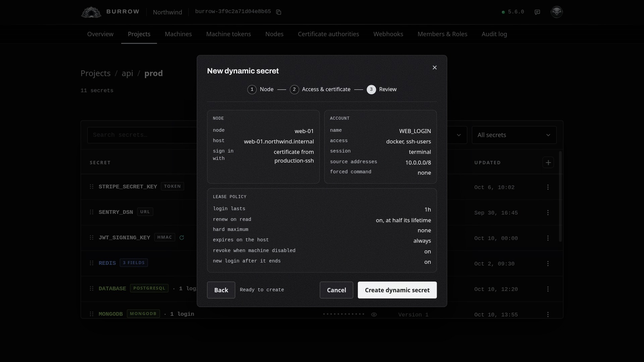Go back to the previous step
Viewport: 644px width, 362px height.
click(x=221, y=290)
